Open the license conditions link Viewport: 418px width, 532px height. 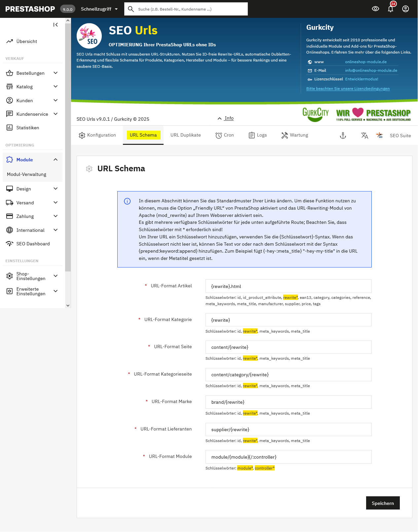point(348,89)
